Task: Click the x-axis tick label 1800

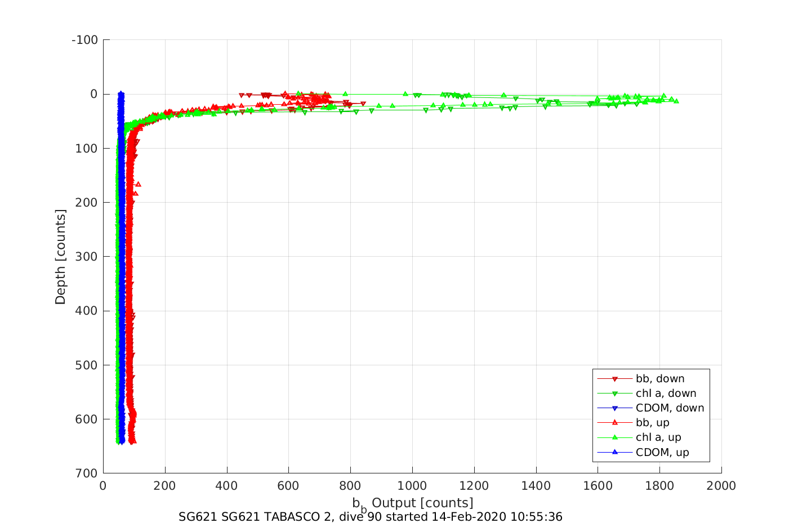Action: 659,486
